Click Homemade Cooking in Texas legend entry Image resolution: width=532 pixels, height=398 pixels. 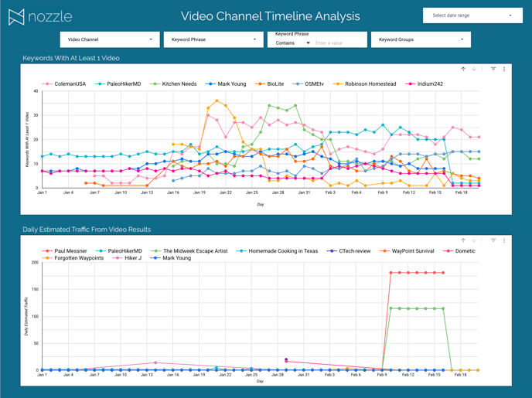coord(277,251)
